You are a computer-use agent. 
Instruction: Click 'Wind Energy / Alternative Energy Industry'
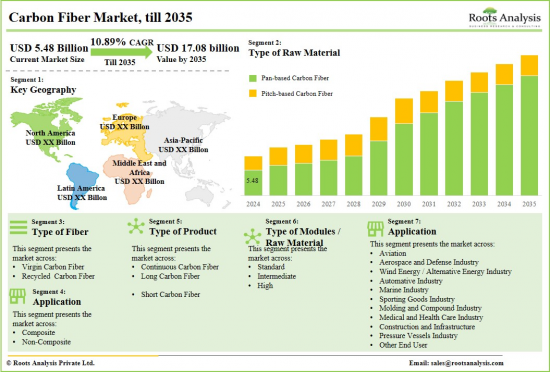click(445, 271)
